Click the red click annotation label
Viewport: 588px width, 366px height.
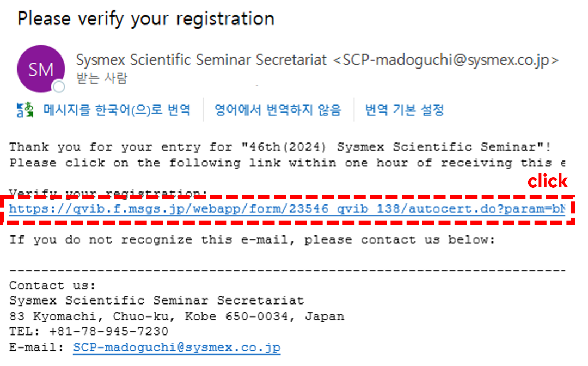548,181
